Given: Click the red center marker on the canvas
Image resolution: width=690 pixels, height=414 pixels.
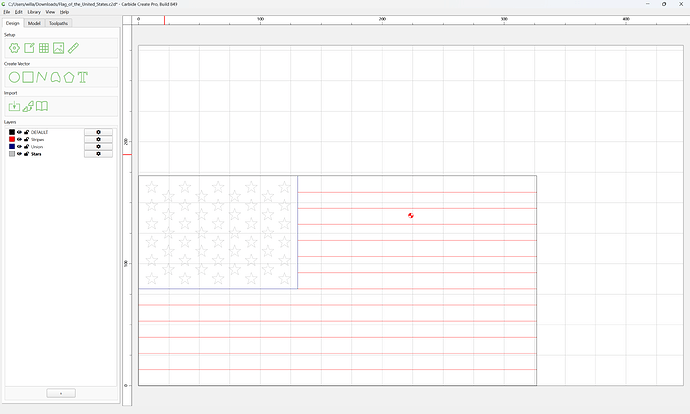Looking at the screenshot, I should tap(411, 216).
